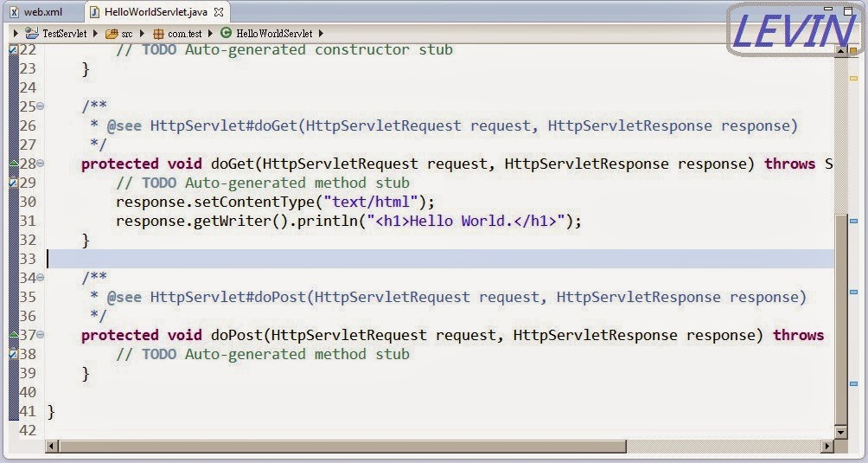Click the vertical scrollbar up arrow

coord(840,51)
